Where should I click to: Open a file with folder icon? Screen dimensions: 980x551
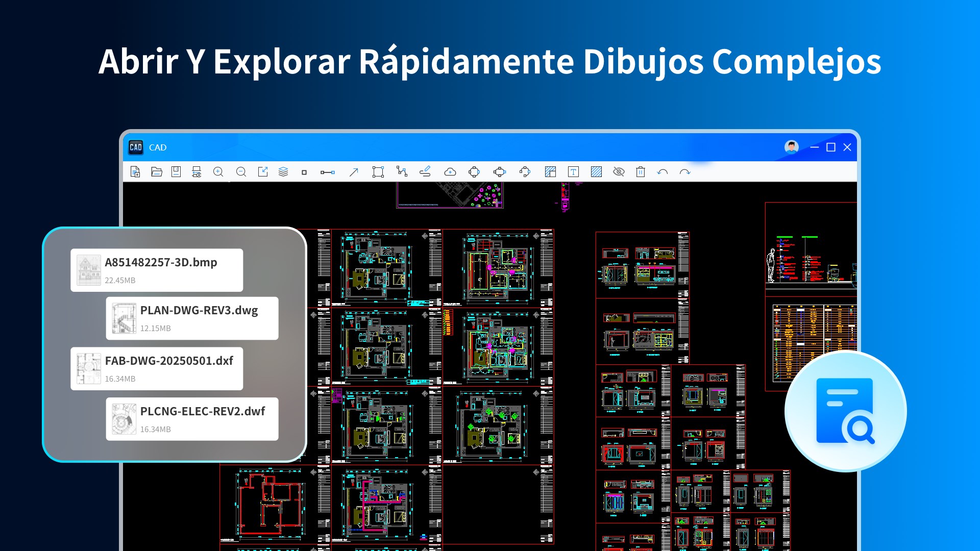coord(156,172)
